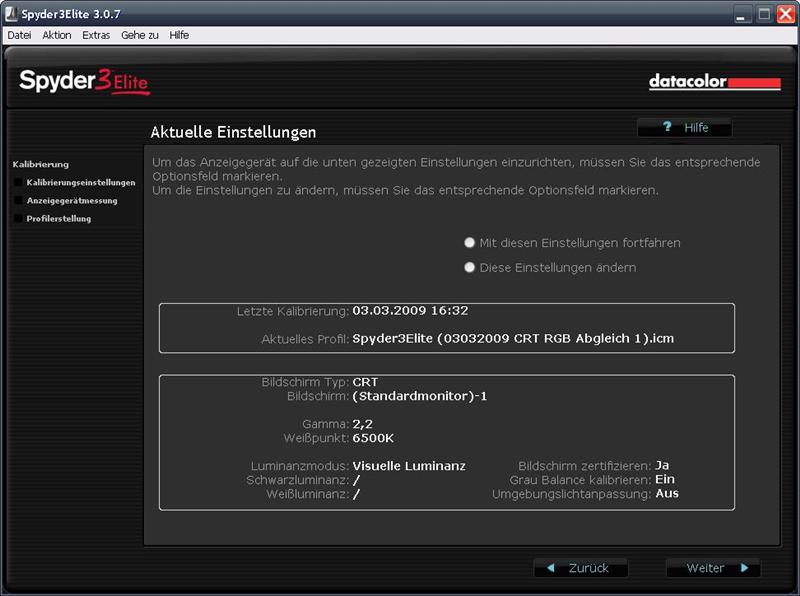Close the Spyder3Elite window

[x=785, y=14]
